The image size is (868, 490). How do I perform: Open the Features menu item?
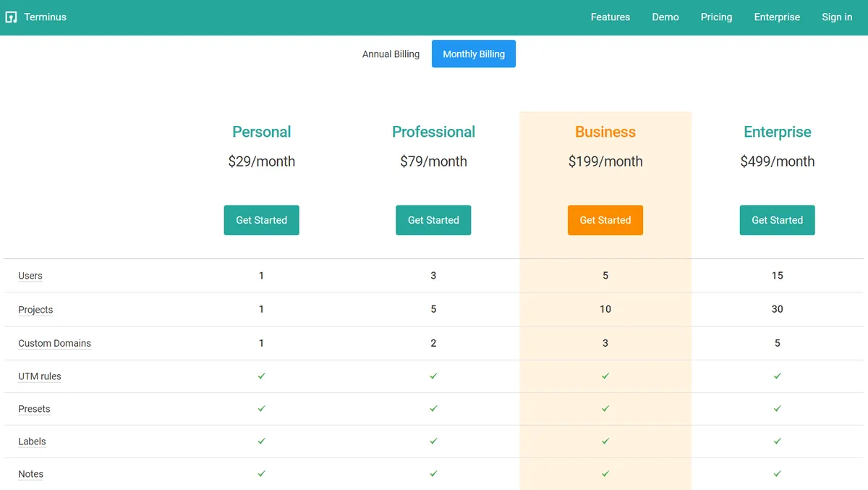pos(610,17)
